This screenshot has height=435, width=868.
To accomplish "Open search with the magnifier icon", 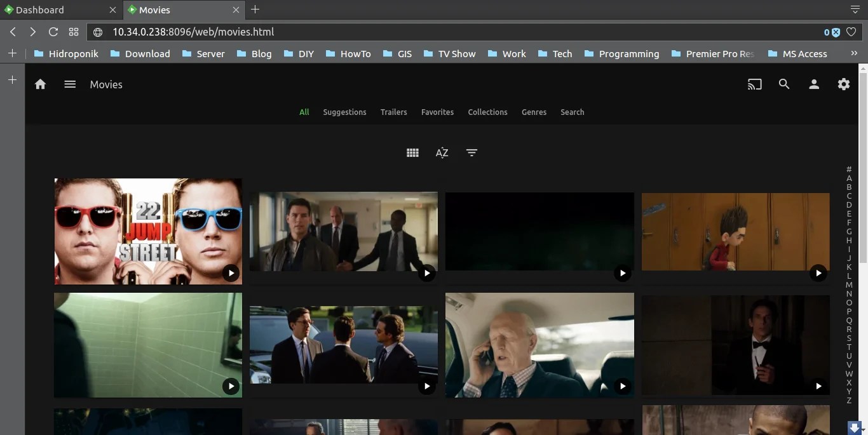I will [784, 84].
